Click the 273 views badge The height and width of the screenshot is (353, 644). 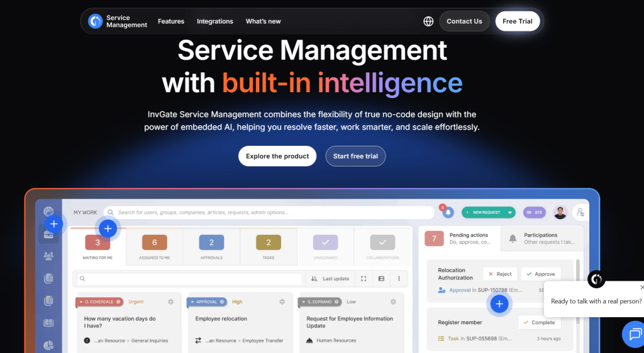click(535, 212)
